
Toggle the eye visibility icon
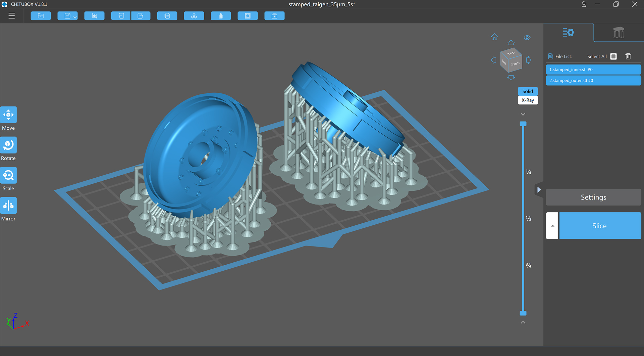pos(527,38)
